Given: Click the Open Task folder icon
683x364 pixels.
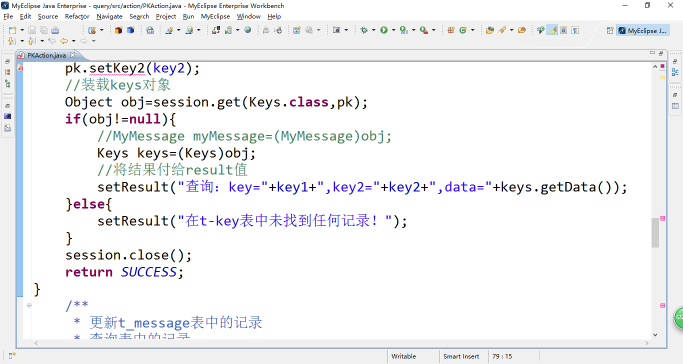Looking at the screenshot, I should [x=522, y=30].
